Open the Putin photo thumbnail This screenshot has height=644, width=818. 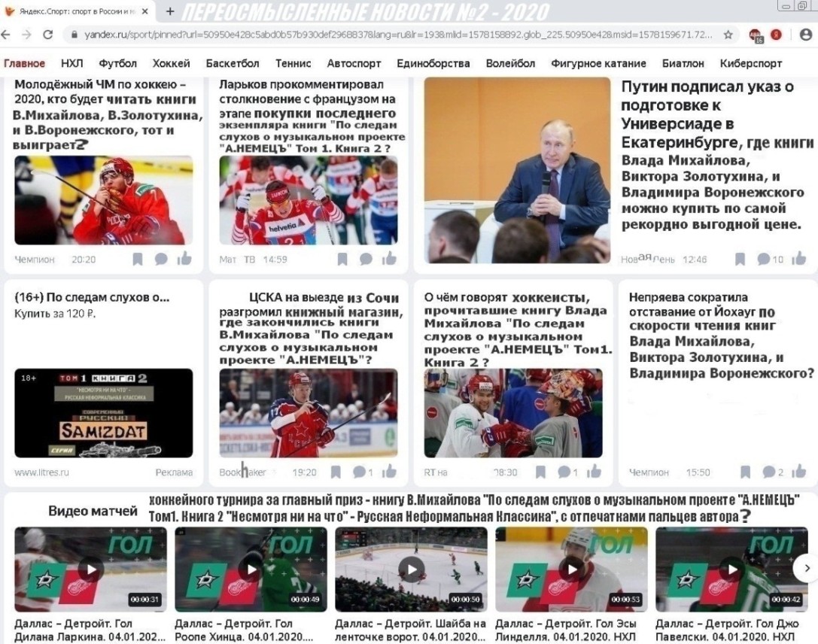[517, 170]
